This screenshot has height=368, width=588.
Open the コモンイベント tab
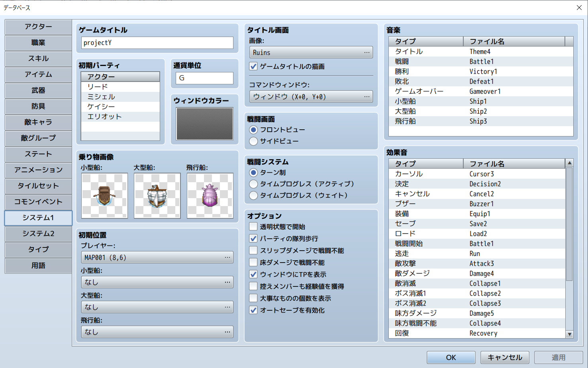click(x=38, y=202)
